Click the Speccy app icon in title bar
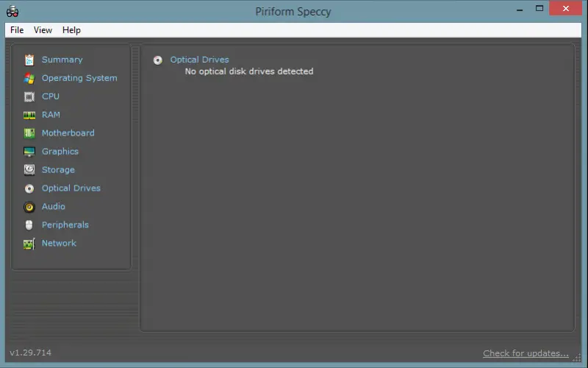 coord(12,12)
